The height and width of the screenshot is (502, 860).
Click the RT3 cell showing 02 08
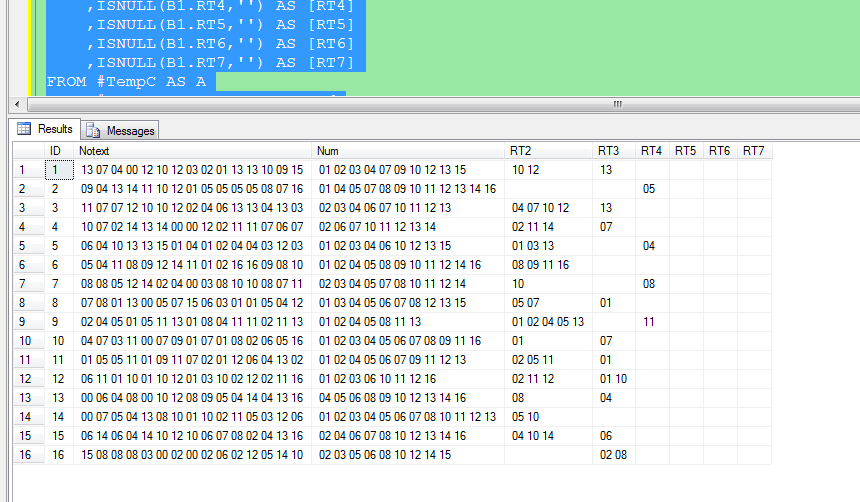pyautogui.click(x=614, y=455)
